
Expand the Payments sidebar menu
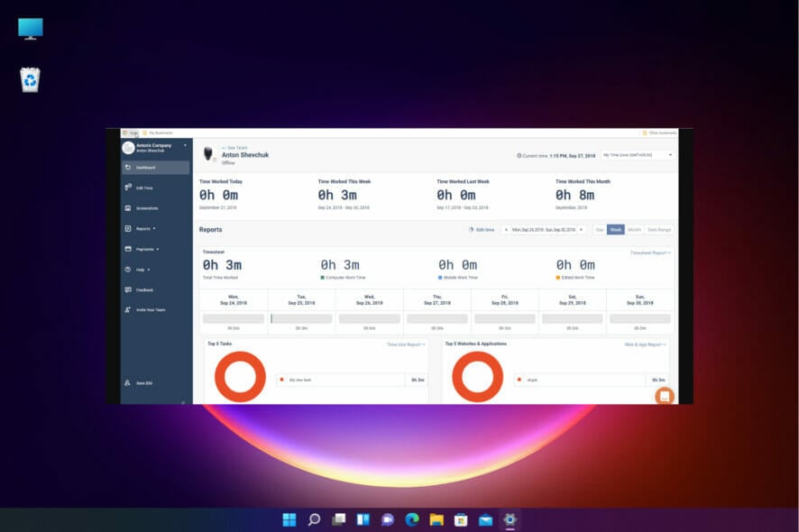click(x=148, y=249)
